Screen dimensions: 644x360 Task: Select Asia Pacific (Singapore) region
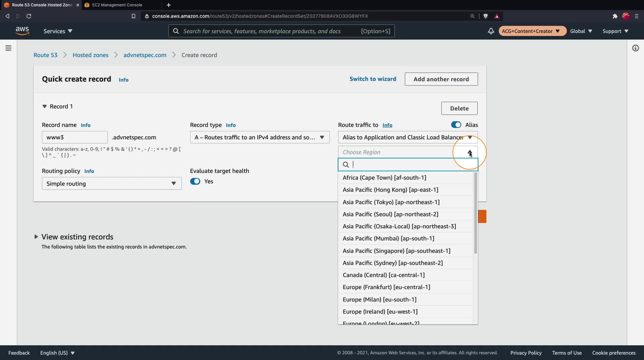(x=405, y=251)
